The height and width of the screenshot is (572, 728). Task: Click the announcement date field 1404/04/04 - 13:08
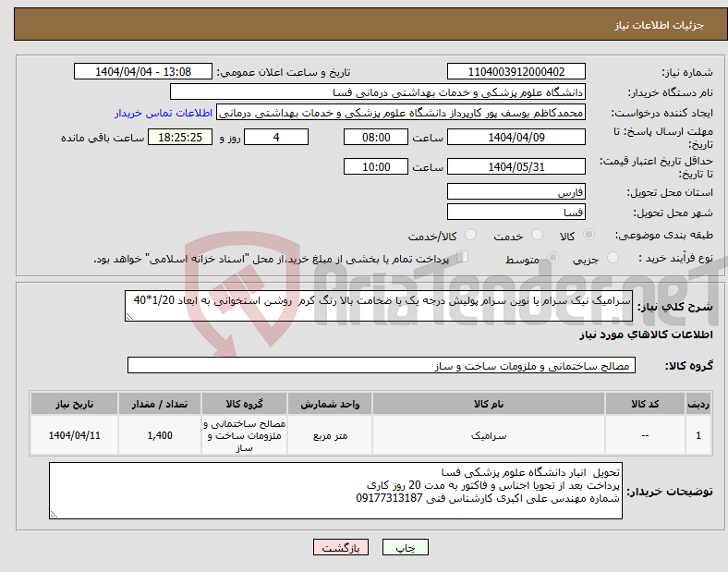(143, 71)
